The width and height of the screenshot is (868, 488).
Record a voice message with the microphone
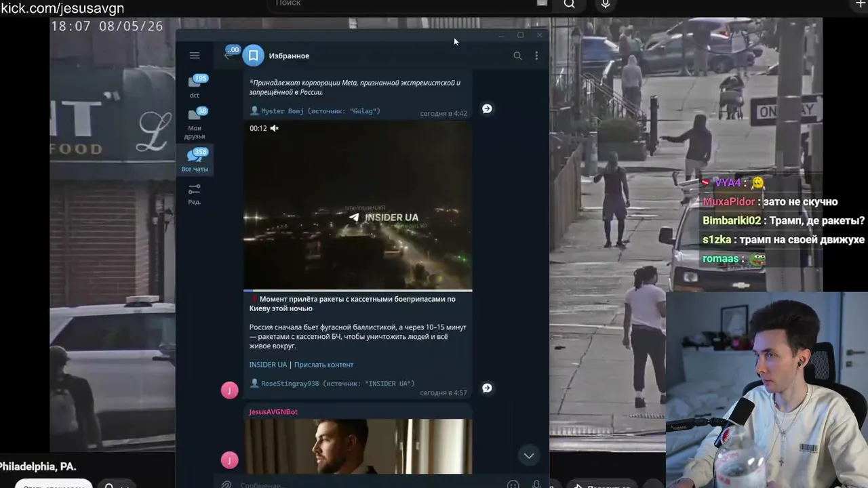pos(536,484)
